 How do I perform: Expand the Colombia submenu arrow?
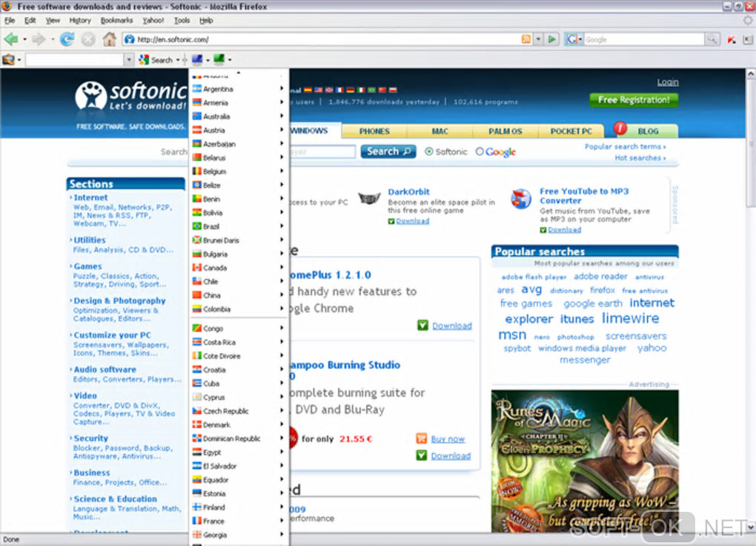tap(282, 308)
